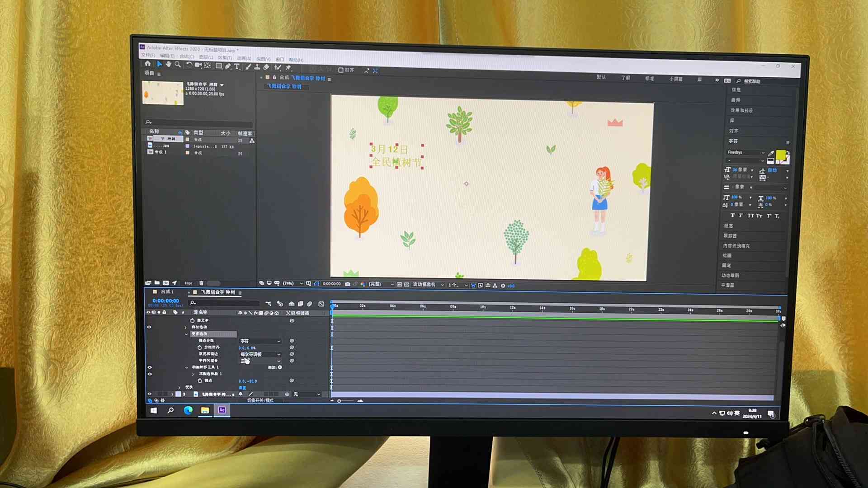
Task: Click the Faux Bold T button
Action: coord(732,216)
